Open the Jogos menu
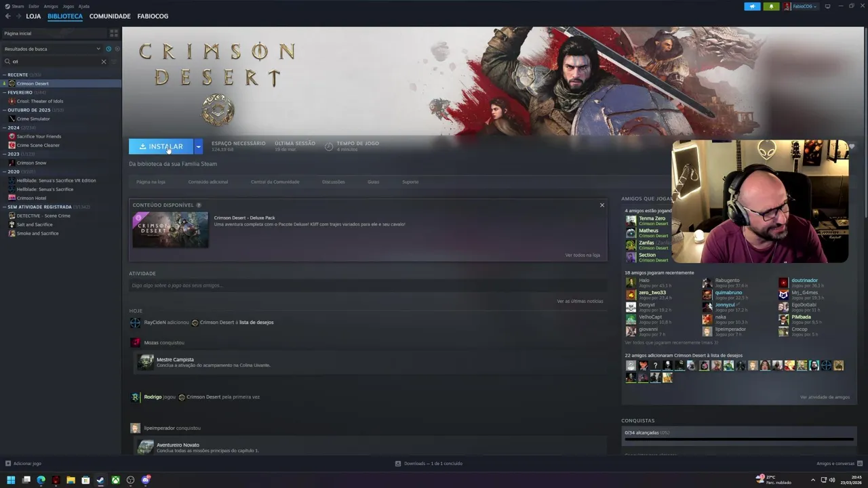Screen dimensions: 868x488 point(68,6)
